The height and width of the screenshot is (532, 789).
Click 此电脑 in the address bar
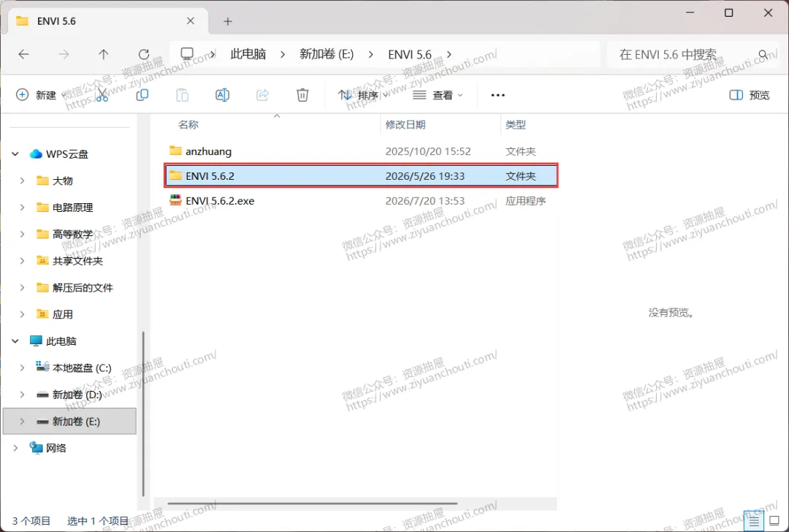248,54
